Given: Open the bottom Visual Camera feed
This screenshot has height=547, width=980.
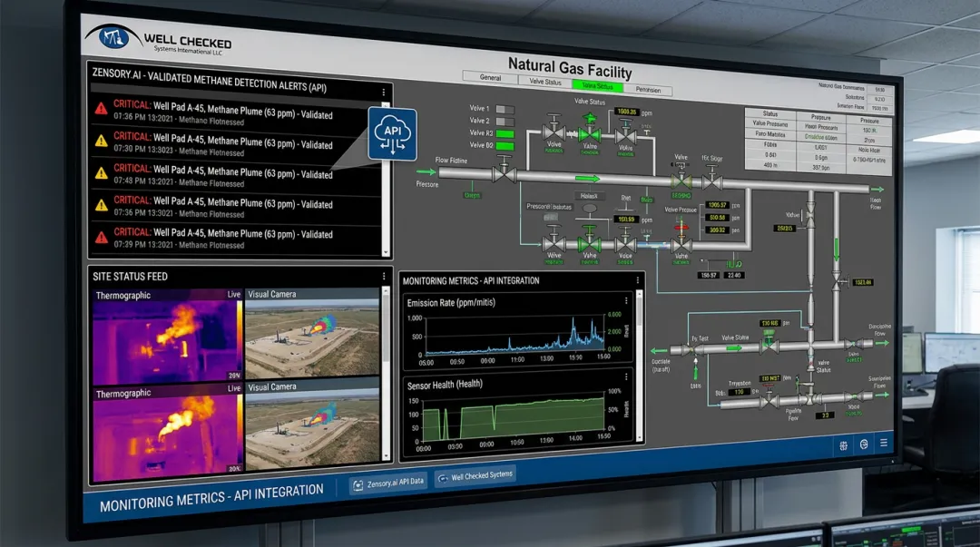Looking at the screenshot, I should [312, 425].
